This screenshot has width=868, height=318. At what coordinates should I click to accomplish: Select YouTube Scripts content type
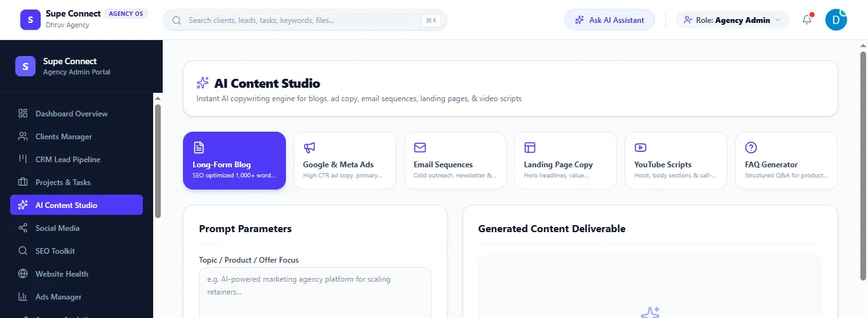[676, 161]
